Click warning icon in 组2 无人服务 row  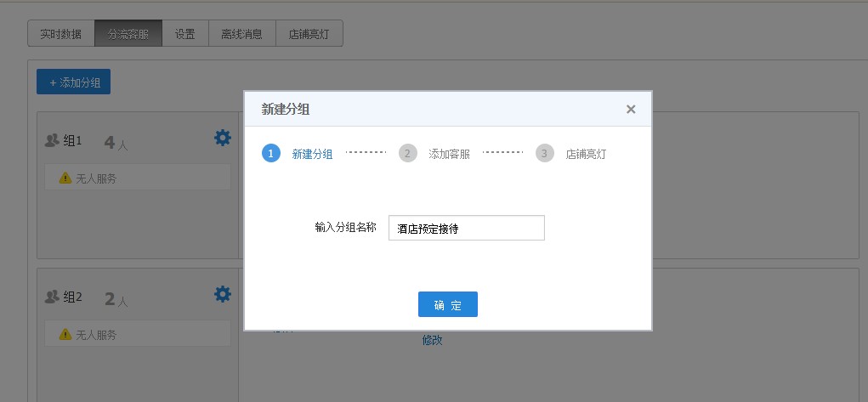coord(65,334)
